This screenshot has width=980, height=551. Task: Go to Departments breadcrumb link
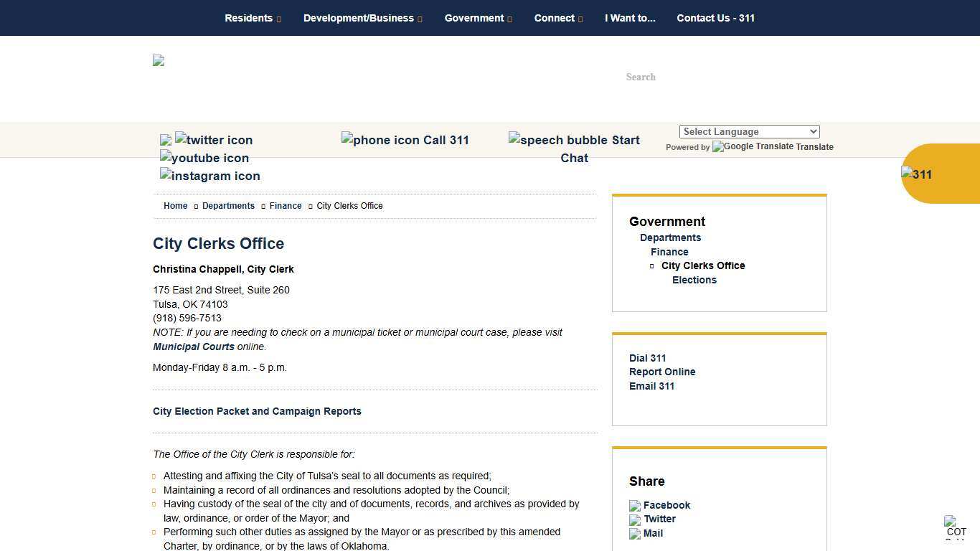[x=228, y=206]
